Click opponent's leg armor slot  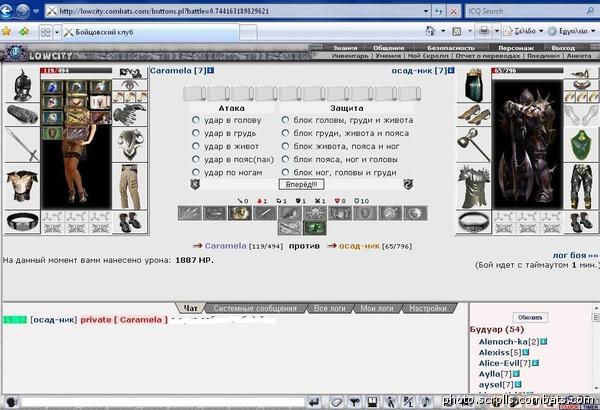pos(581,186)
